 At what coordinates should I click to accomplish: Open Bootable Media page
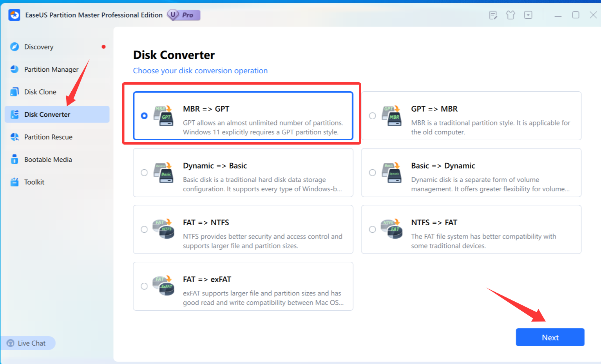coord(57,159)
